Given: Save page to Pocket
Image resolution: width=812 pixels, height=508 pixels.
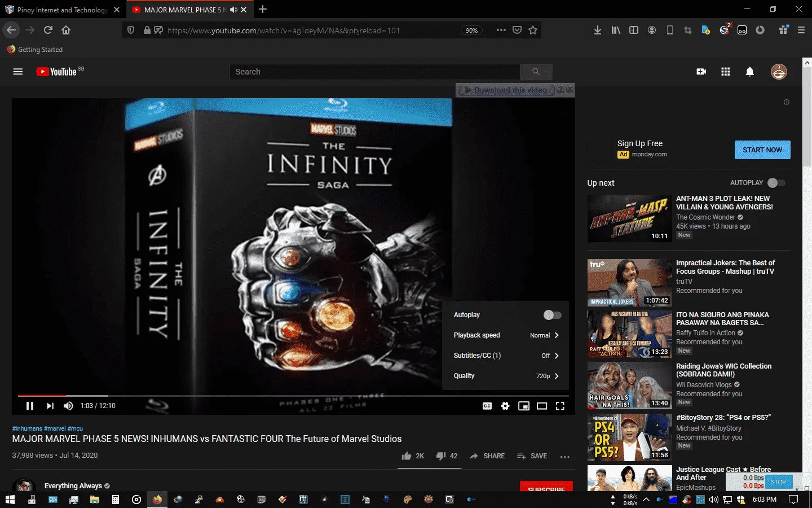Looking at the screenshot, I should 517,30.
